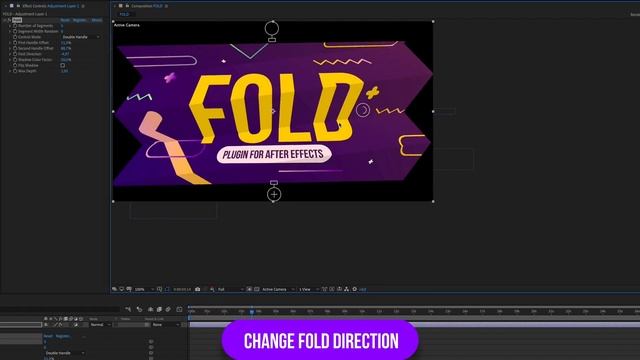Viewport: 640px width, 360px height.
Task: Expand the Number of Segments property
Action: click(x=10, y=26)
